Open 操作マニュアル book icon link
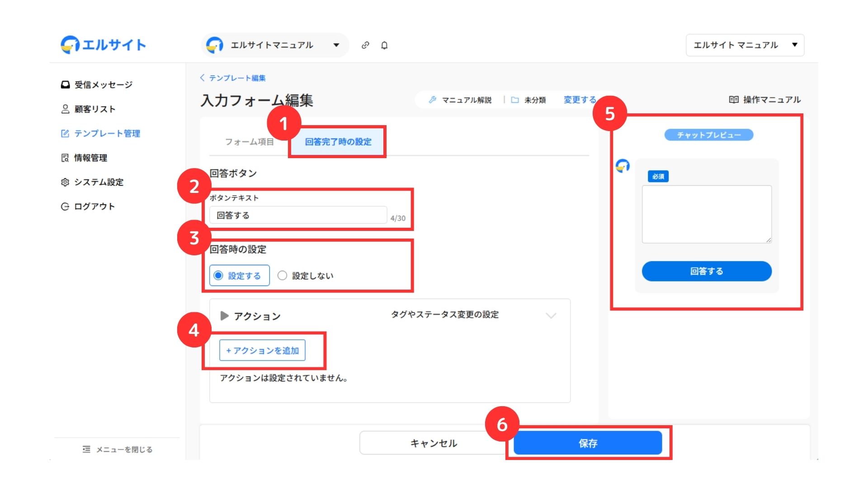This screenshot has width=868, height=488. coord(764,99)
